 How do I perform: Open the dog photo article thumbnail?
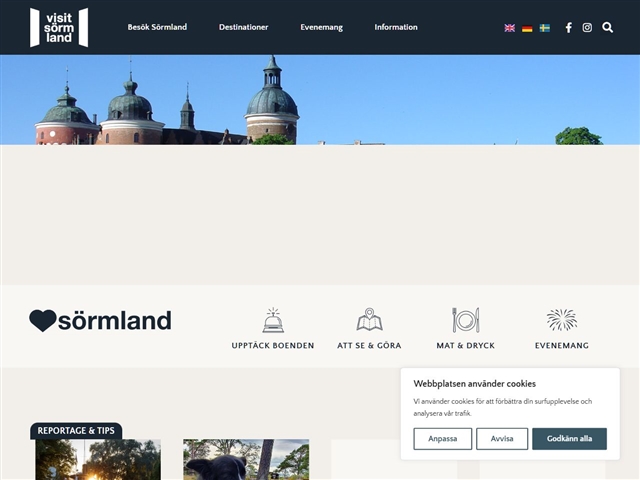click(246, 460)
